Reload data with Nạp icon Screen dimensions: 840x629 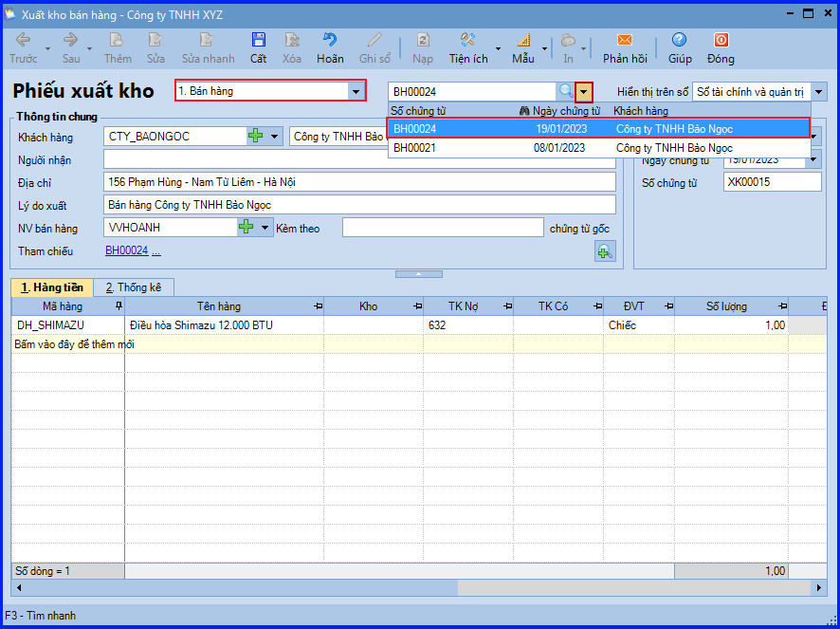coord(423,41)
